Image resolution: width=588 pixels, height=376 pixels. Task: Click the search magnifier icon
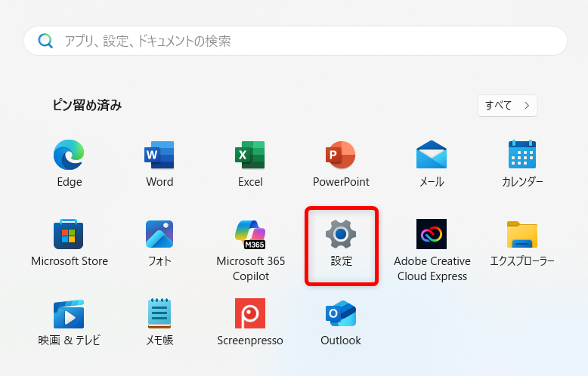pyautogui.click(x=45, y=41)
